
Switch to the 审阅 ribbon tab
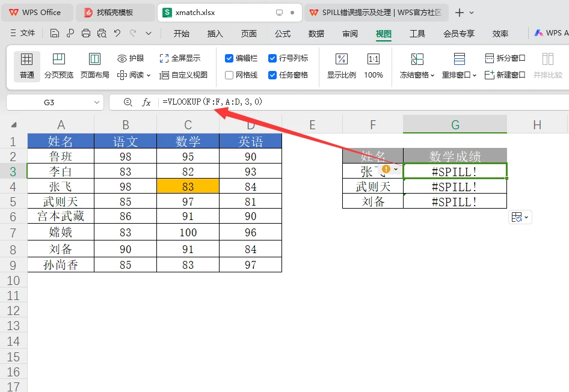[350, 34]
